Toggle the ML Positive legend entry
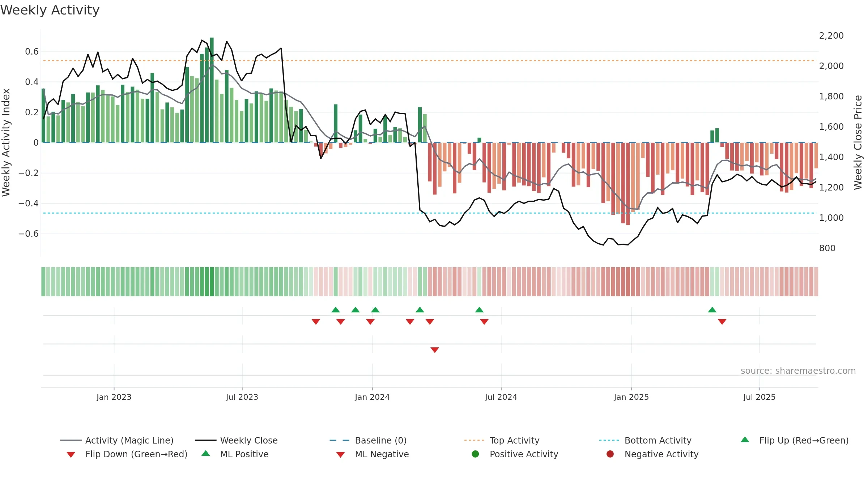Viewport: 868px width, 488px height. 235,454
